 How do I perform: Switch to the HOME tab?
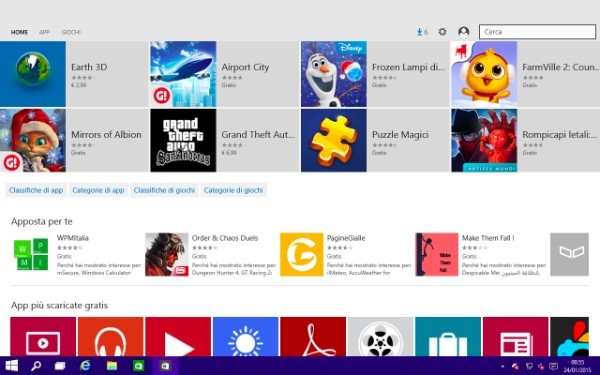point(19,32)
